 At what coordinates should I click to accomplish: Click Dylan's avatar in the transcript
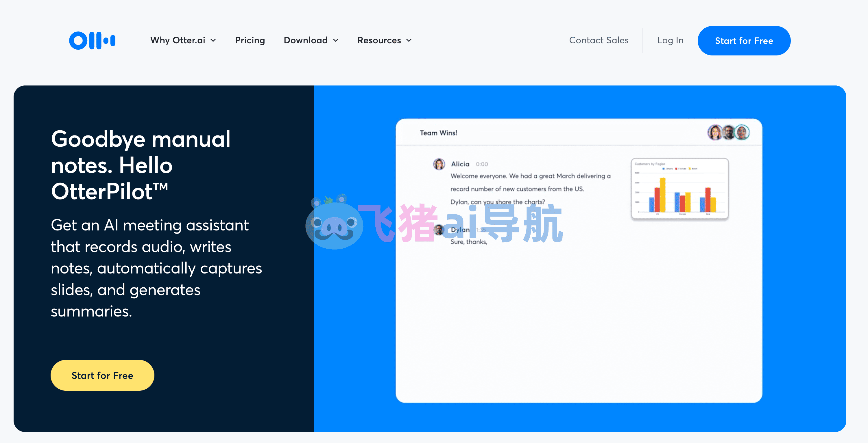point(438,230)
